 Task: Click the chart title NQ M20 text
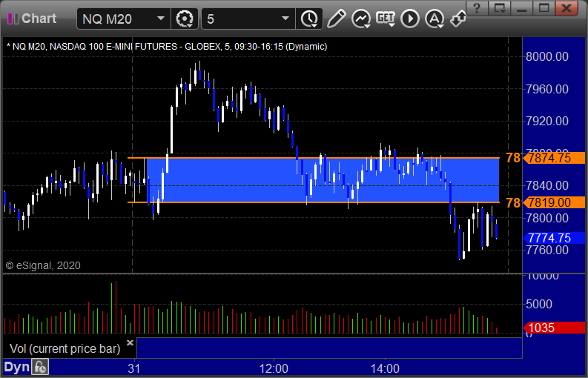(167, 47)
